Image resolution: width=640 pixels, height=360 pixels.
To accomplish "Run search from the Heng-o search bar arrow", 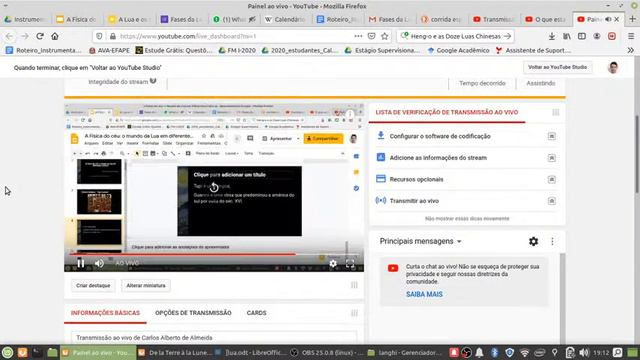I will tap(507, 36).
